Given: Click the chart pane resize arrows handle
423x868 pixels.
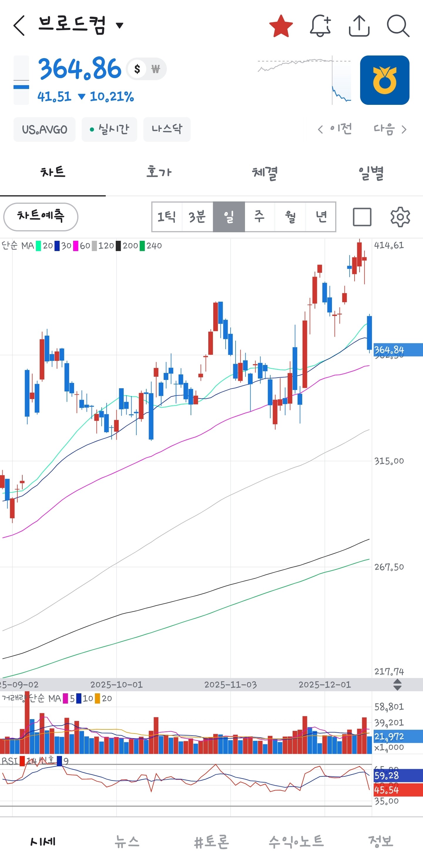Looking at the screenshot, I should pos(397,684).
